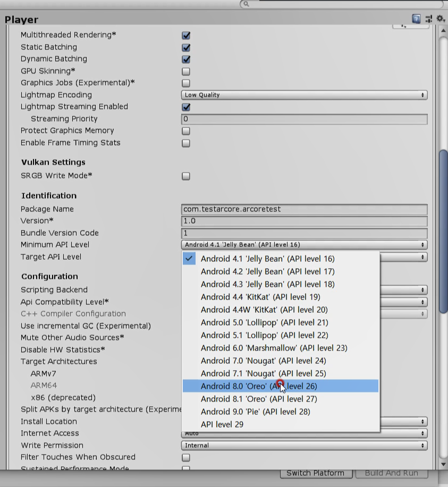Screen dimensions: 448x487
Task: Click the Version input field
Action: [305, 221]
